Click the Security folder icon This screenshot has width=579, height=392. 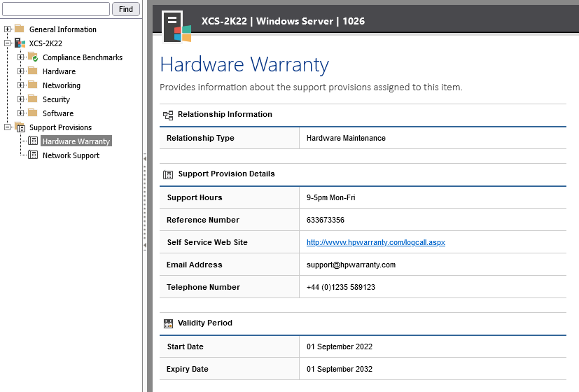coord(33,99)
